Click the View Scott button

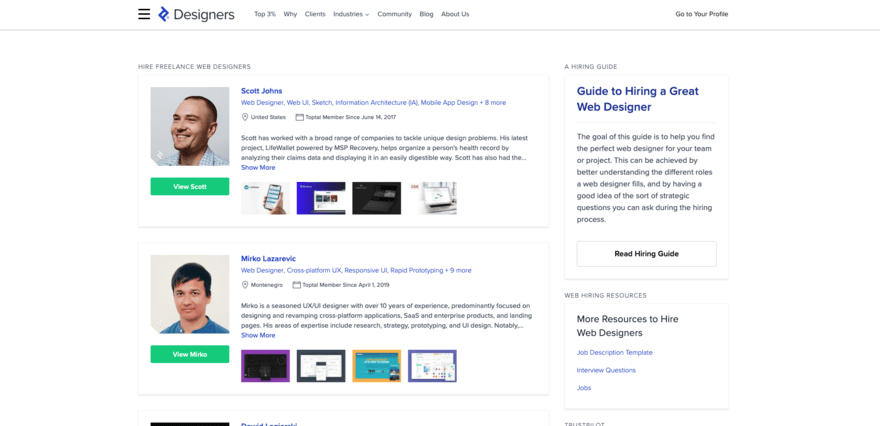click(x=189, y=186)
